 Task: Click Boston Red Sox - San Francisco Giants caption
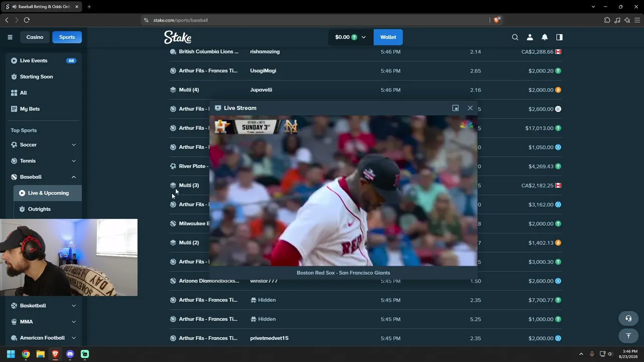tap(343, 273)
